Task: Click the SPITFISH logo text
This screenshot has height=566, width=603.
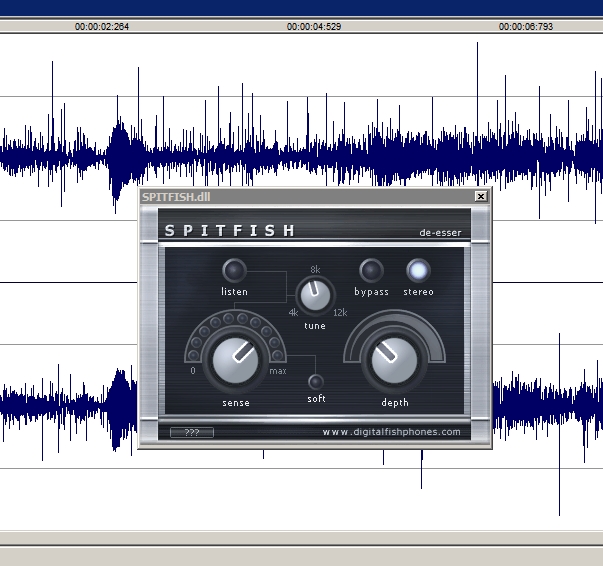Action: (230, 231)
